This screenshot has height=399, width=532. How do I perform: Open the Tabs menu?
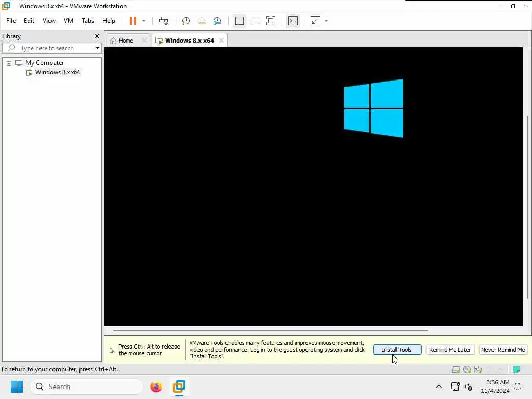coord(87,21)
